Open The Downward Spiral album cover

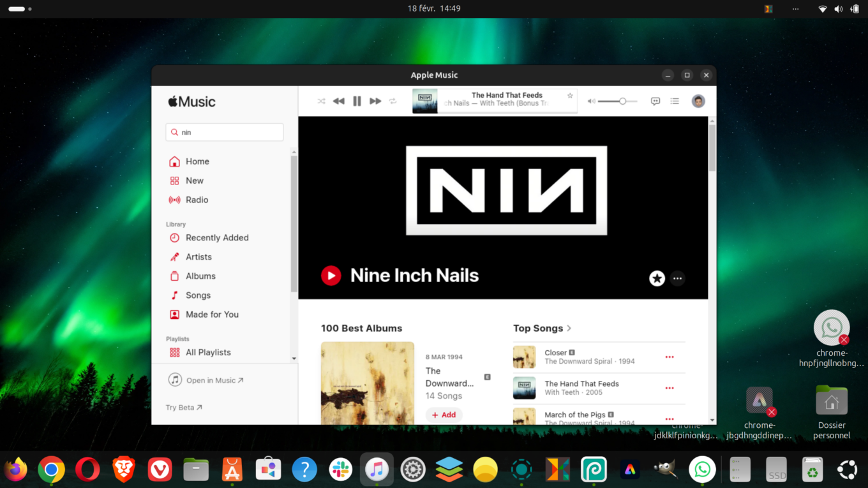click(368, 383)
